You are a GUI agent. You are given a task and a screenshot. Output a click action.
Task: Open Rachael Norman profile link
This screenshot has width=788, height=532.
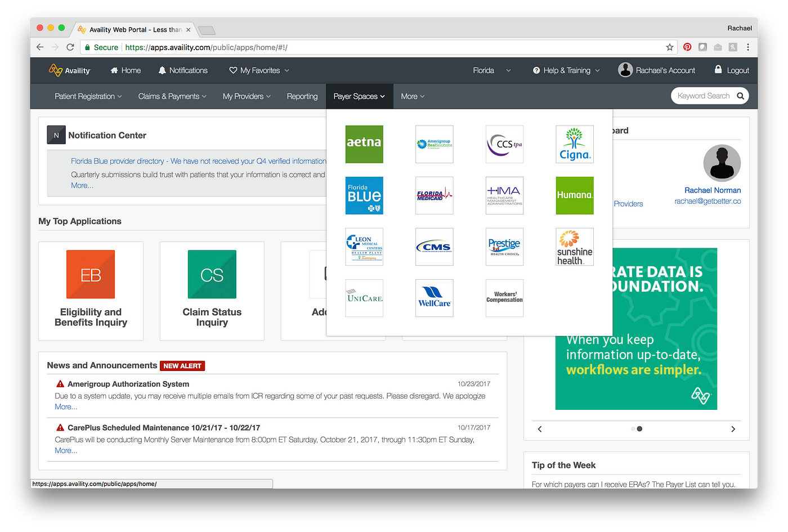tap(713, 190)
